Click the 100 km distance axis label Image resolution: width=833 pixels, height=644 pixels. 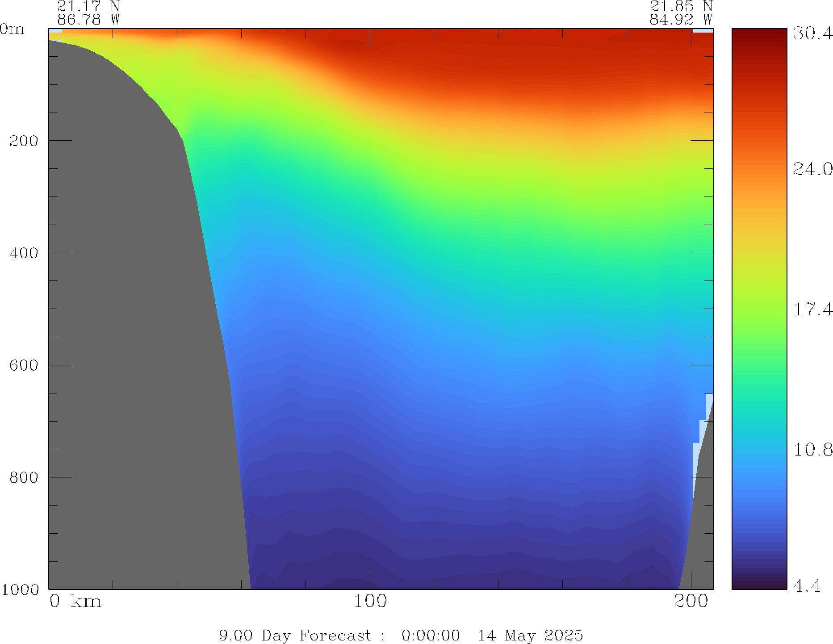[x=370, y=602]
